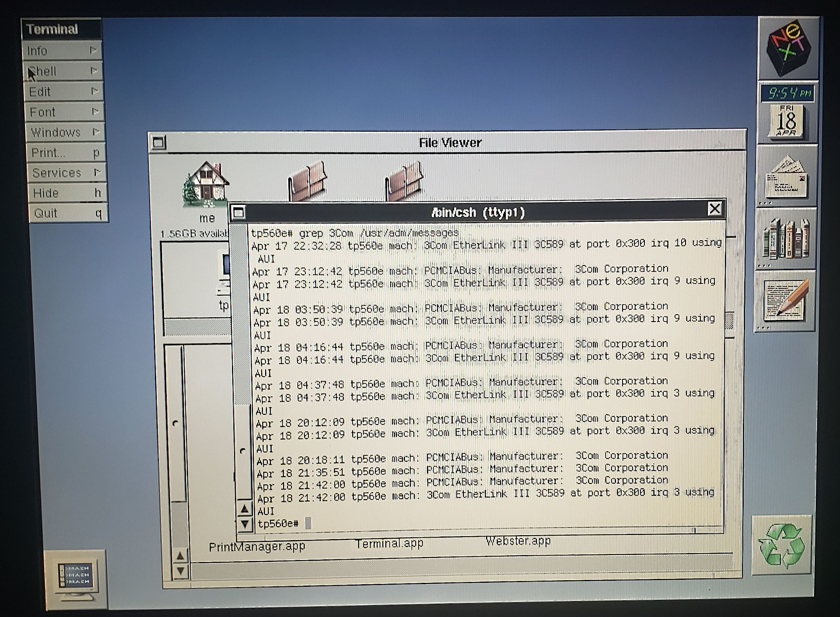Select PrintManager.app in File Viewer
The height and width of the screenshot is (617, 840).
pyautogui.click(x=257, y=547)
